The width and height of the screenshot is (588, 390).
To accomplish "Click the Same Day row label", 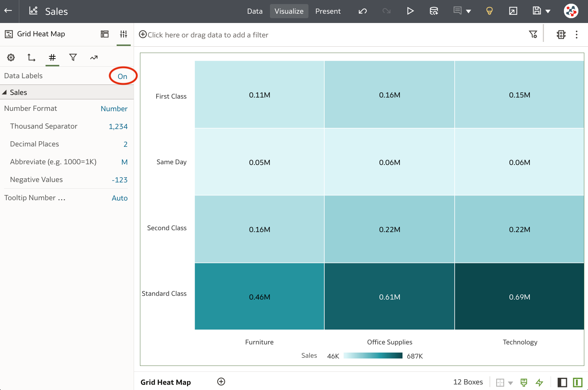I will click(171, 162).
